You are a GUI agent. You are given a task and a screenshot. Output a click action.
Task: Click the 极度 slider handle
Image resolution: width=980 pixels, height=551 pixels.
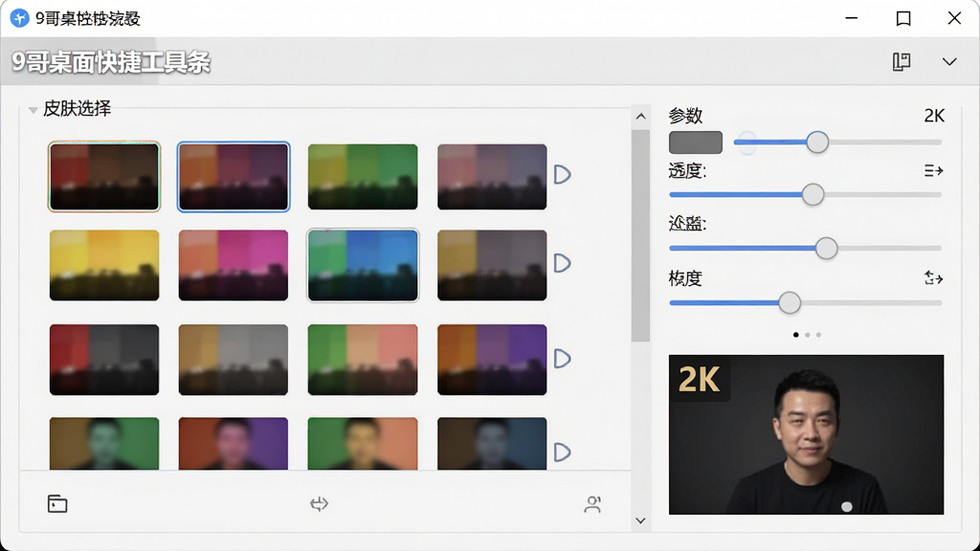(x=790, y=303)
